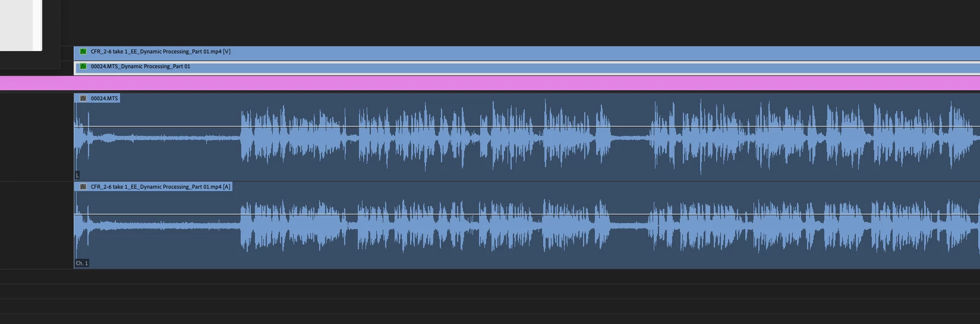Select the 00024.MTS_Dynamic Processing_Part 01 video clip

(x=527, y=68)
